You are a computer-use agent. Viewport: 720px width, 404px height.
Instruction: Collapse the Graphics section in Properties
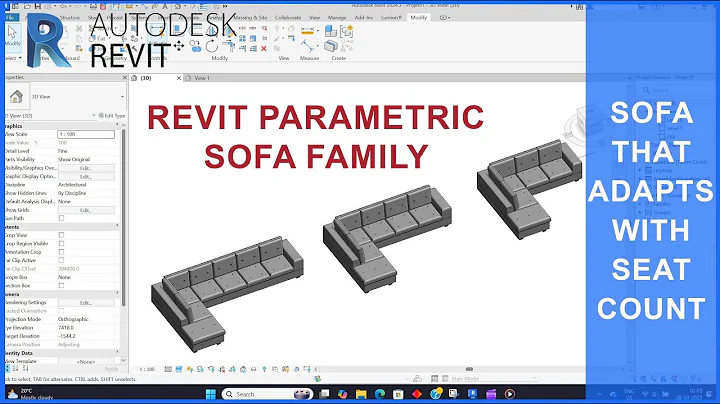pos(118,126)
